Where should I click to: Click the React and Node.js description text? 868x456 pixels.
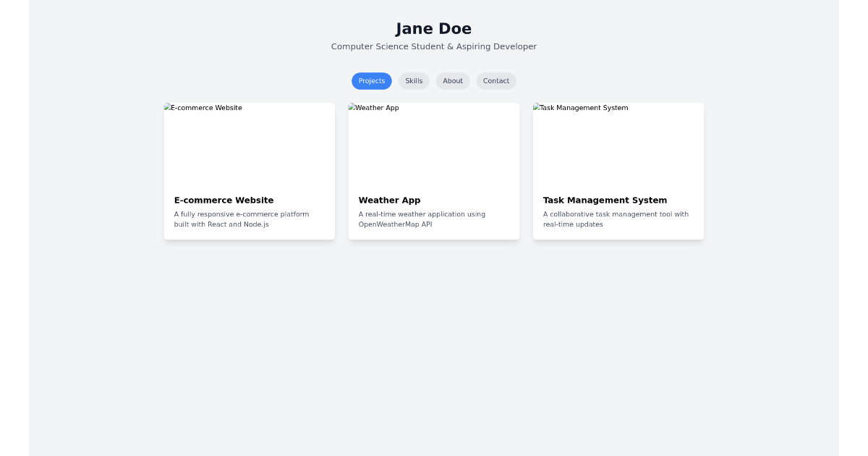pyautogui.click(x=241, y=219)
